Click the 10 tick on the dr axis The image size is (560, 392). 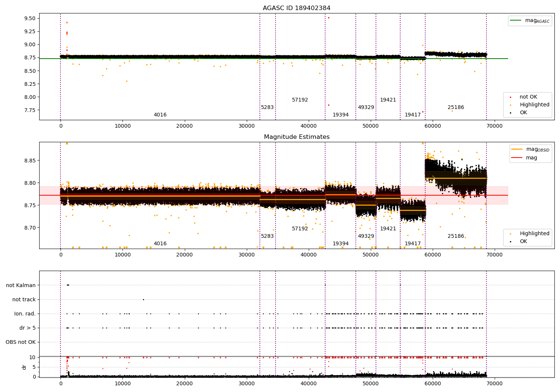[x=32, y=358]
